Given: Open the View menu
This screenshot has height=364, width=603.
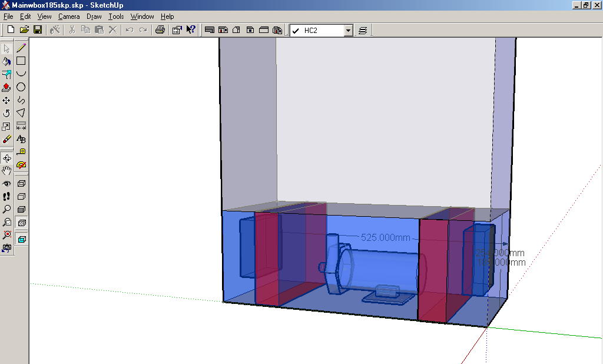Looking at the screenshot, I should [x=44, y=16].
